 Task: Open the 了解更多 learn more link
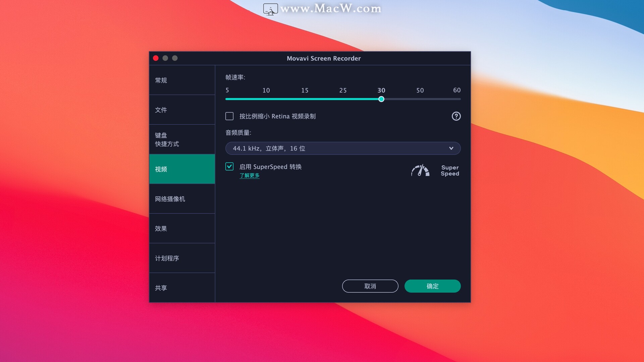(x=249, y=175)
